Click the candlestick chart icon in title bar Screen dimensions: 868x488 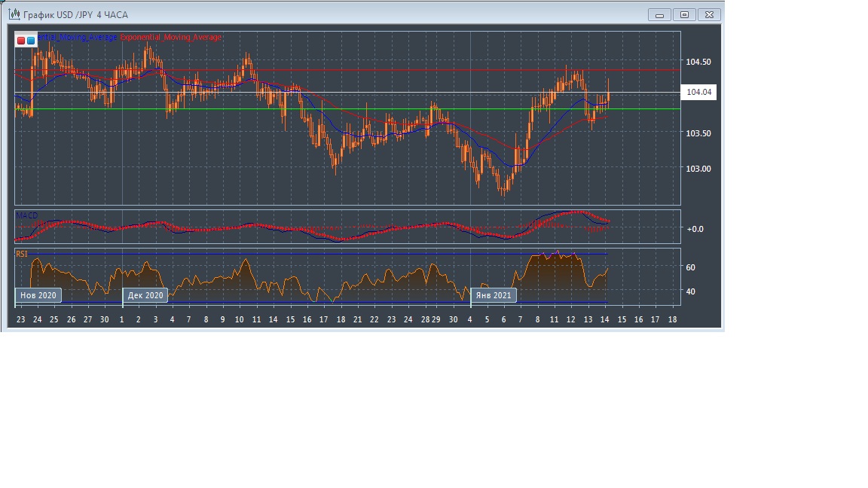tap(14, 14)
